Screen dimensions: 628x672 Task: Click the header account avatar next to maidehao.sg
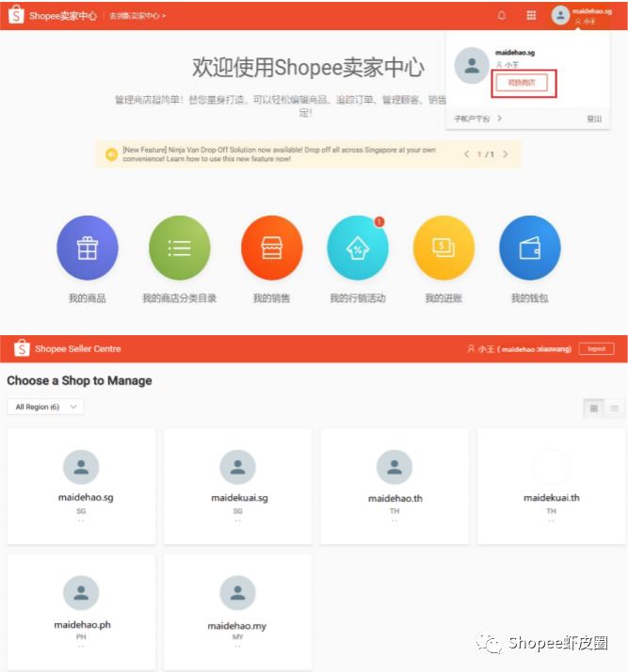coord(560,15)
